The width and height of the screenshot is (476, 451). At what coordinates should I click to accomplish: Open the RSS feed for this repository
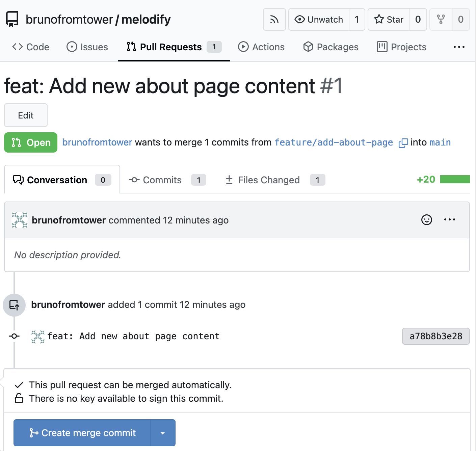[x=274, y=19]
